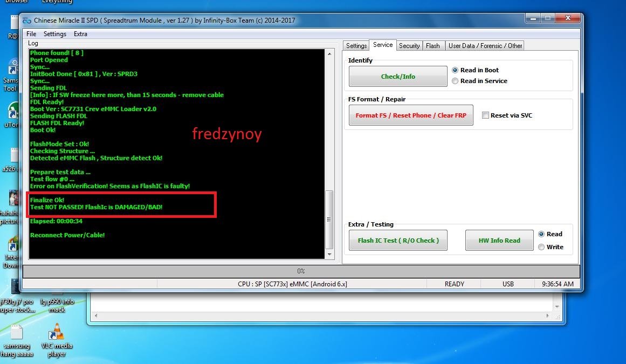Click the USB status bar entry
The image size is (626, 364).
(508, 284)
